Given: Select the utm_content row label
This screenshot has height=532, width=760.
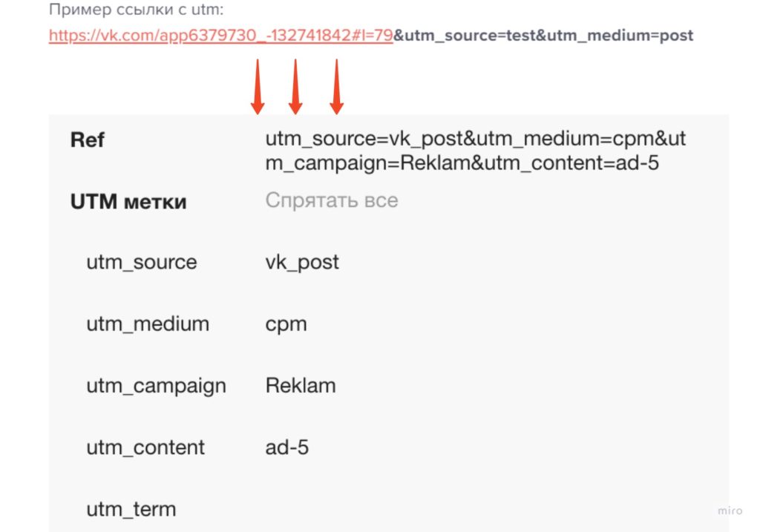Looking at the screenshot, I should click(x=145, y=447).
